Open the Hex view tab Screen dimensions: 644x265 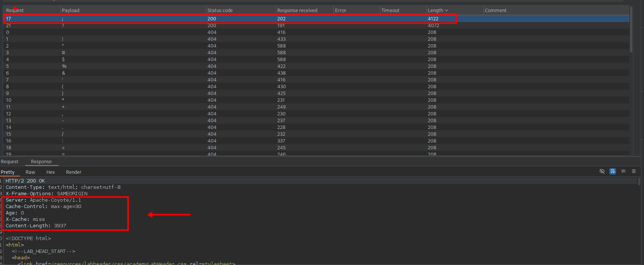[51, 172]
